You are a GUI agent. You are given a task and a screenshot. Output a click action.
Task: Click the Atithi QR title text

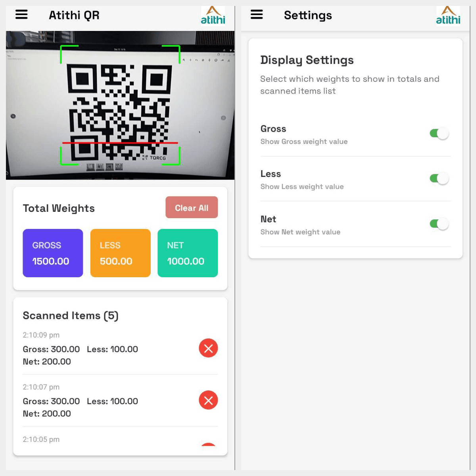74,15
